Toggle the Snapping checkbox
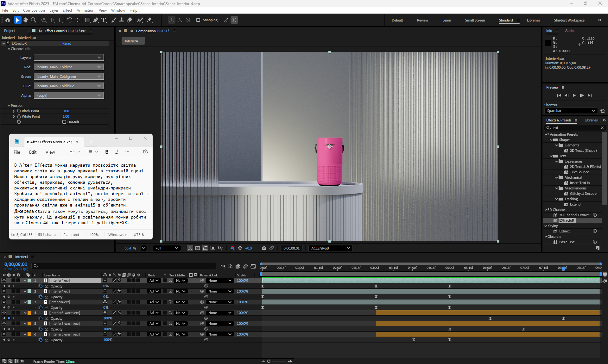The width and height of the screenshot is (608, 364). [x=198, y=20]
